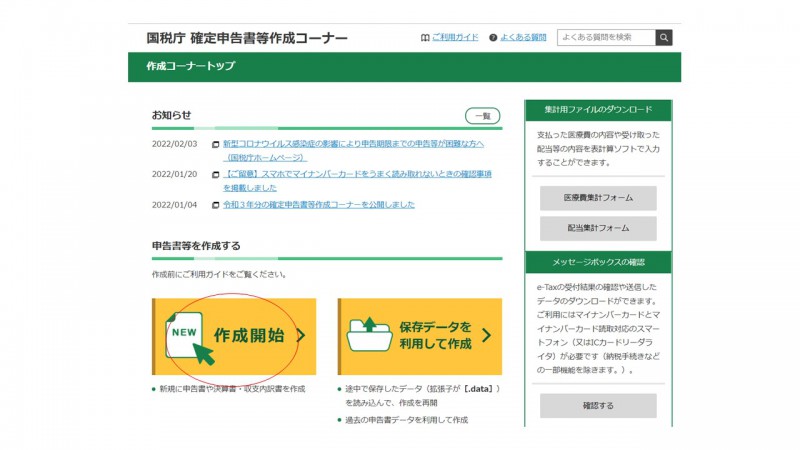The height and width of the screenshot is (450, 800).
Task: Focus the よくある質問を検索 search field
Action: pos(606,37)
